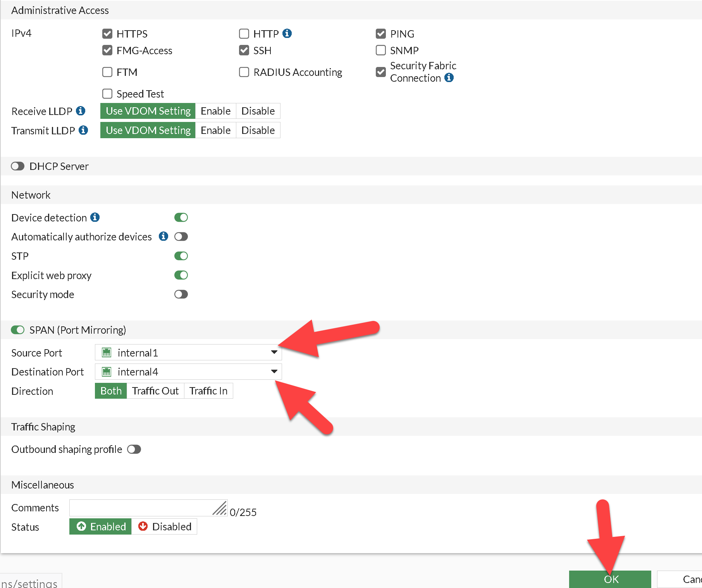Click the Automatically authorize devices info icon

pyautogui.click(x=163, y=237)
